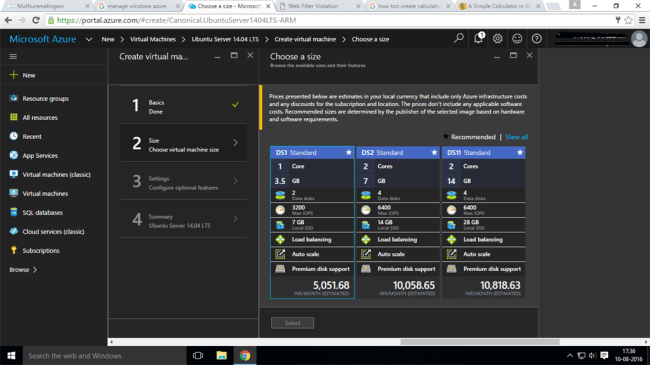This screenshot has width=650, height=365.
Task: Click the DS11 Standard star icon
Action: pos(520,152)
